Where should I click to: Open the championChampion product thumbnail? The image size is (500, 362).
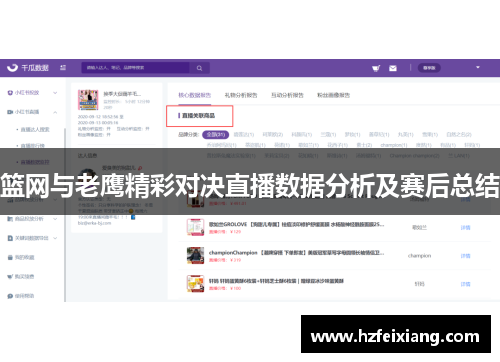[195, 255]
